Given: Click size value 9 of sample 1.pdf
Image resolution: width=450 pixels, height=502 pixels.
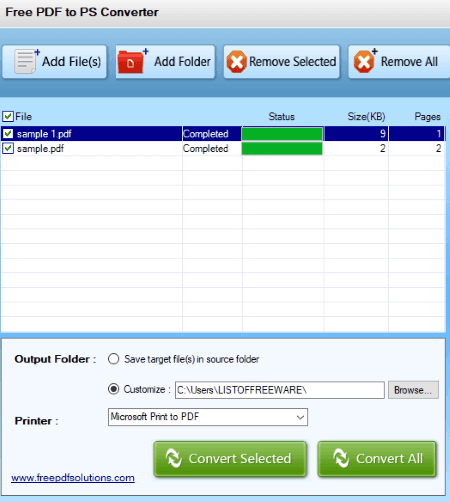Looking at the screenshot, I should tap(383, 134).
